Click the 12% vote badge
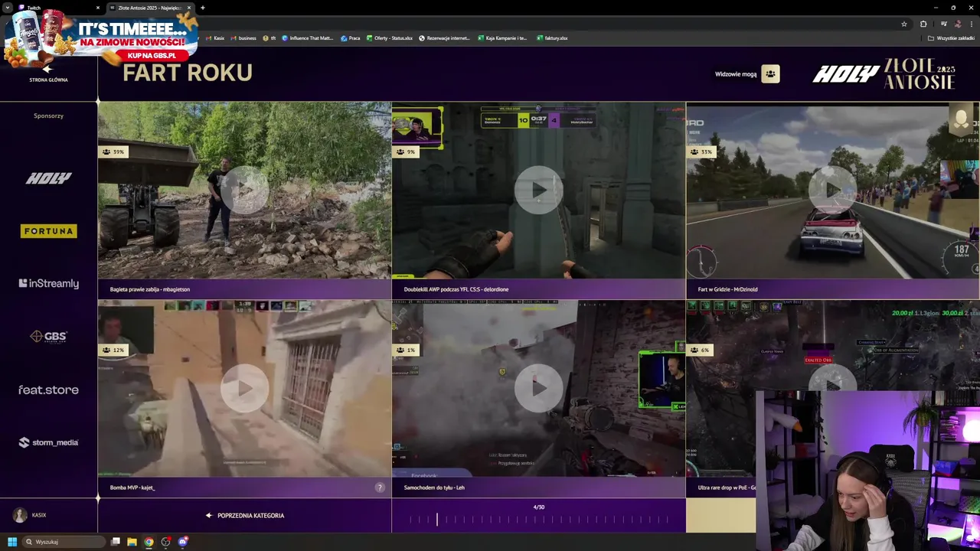The image size is (980, 551). (x=113, y=350)
